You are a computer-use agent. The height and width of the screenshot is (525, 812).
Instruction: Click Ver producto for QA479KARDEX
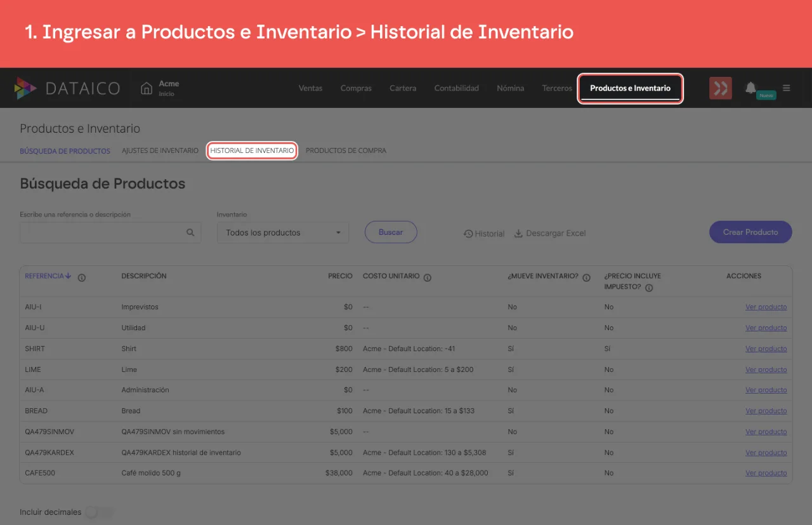point(766,453)
